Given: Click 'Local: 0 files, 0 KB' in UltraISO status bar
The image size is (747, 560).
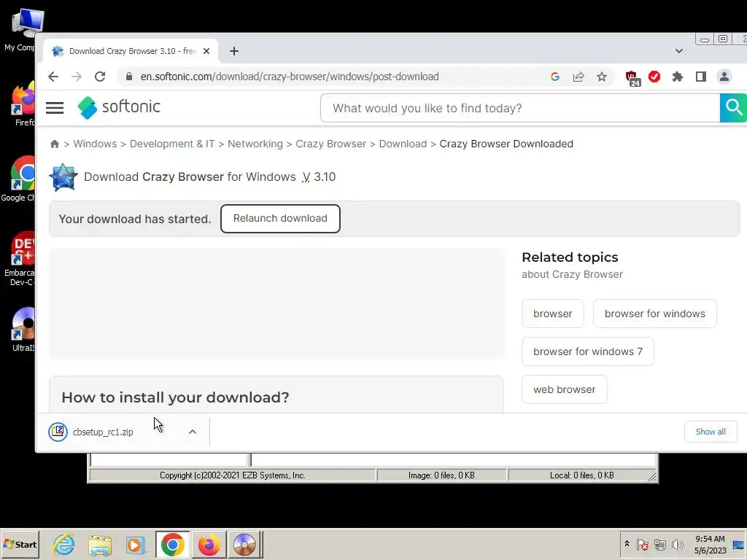Looking at the screenshot, I should pos(581,475).
